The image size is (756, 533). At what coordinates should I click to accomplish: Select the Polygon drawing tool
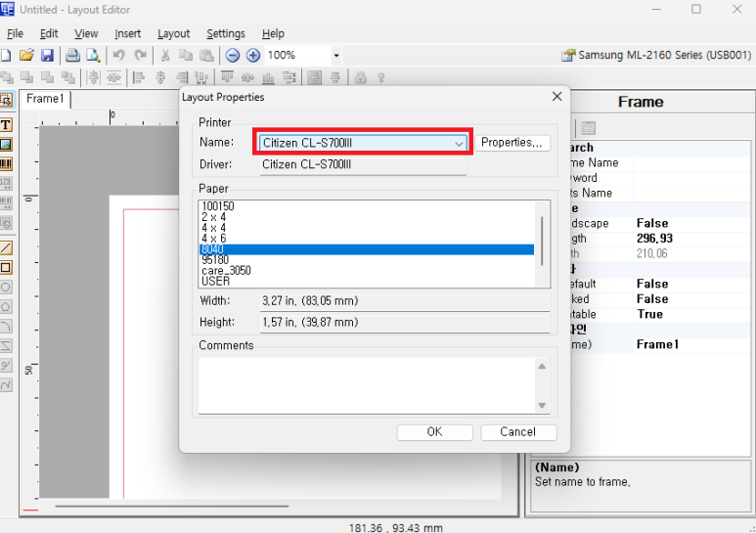coord(6,306)
